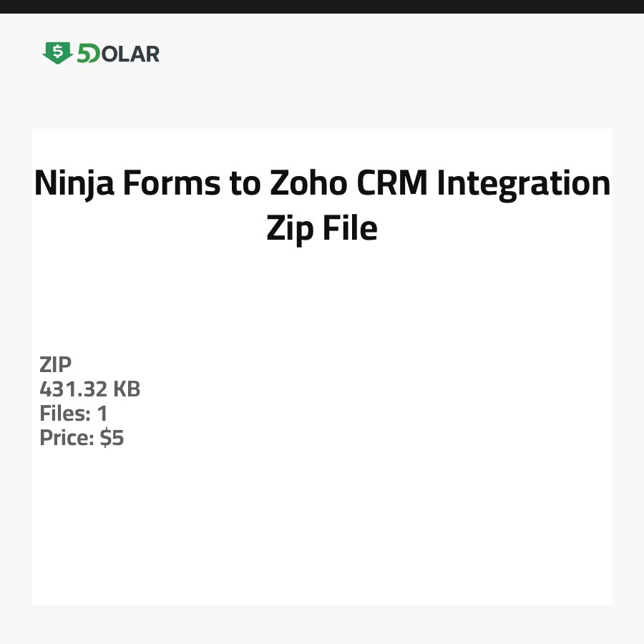This screenshot has height=644, width=644.
Task: Click the 'Files: 1' count label
Action: (x=73, y=414)
